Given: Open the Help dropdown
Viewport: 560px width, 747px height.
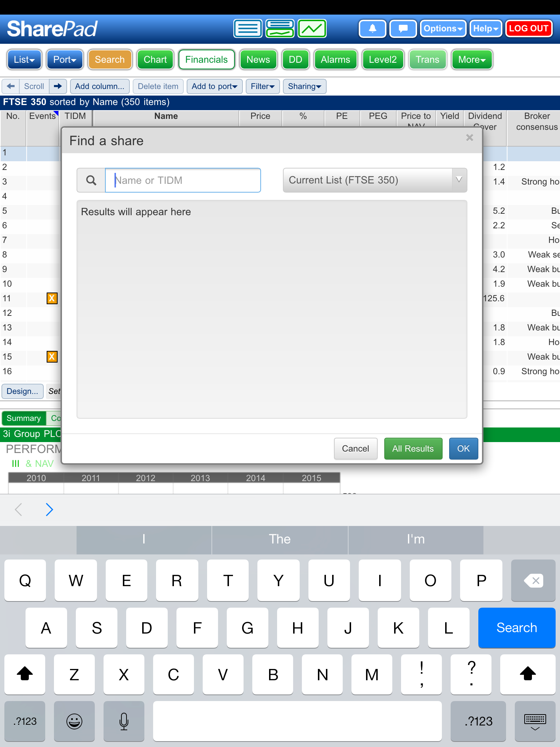Looking at the screenshot, I should [486, 28].
